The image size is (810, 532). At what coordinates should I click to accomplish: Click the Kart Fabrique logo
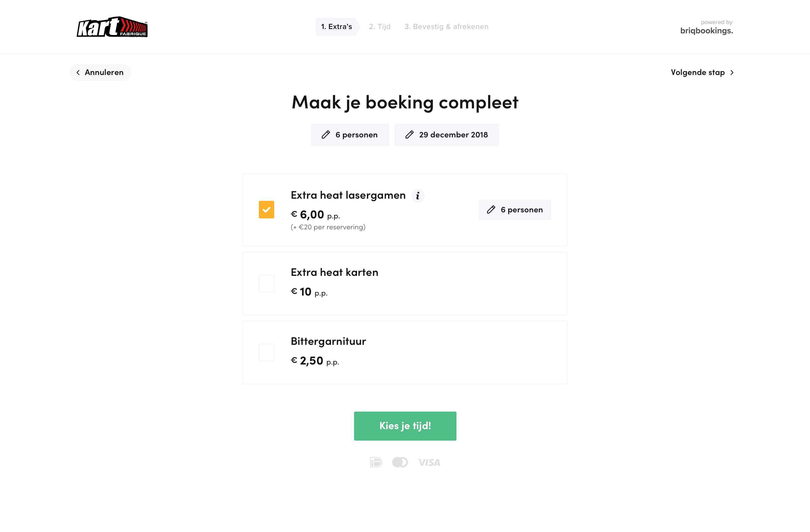click(112, 27)
